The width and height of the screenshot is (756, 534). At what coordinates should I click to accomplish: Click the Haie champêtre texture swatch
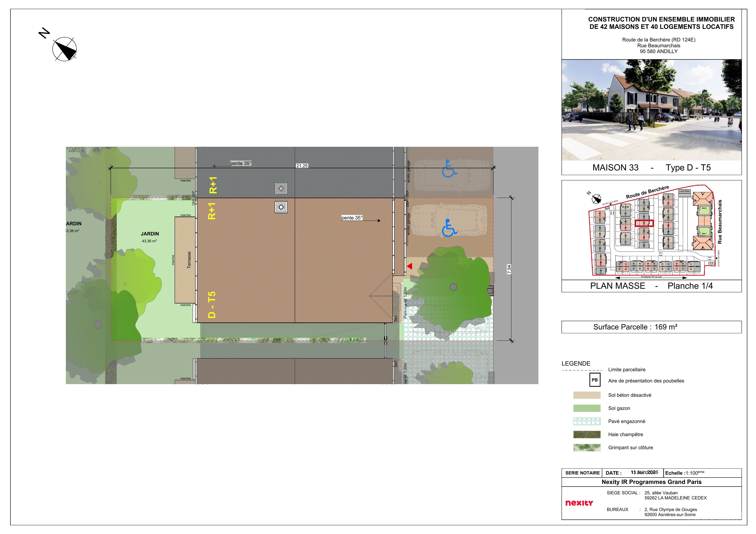coord(587,435)
